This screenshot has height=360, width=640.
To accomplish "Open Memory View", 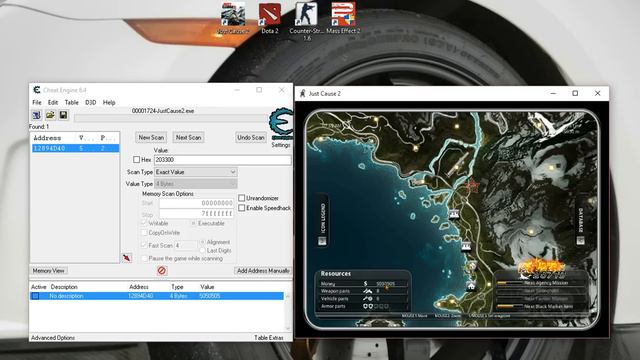I will pyautogui.click(x=49, y=271).
